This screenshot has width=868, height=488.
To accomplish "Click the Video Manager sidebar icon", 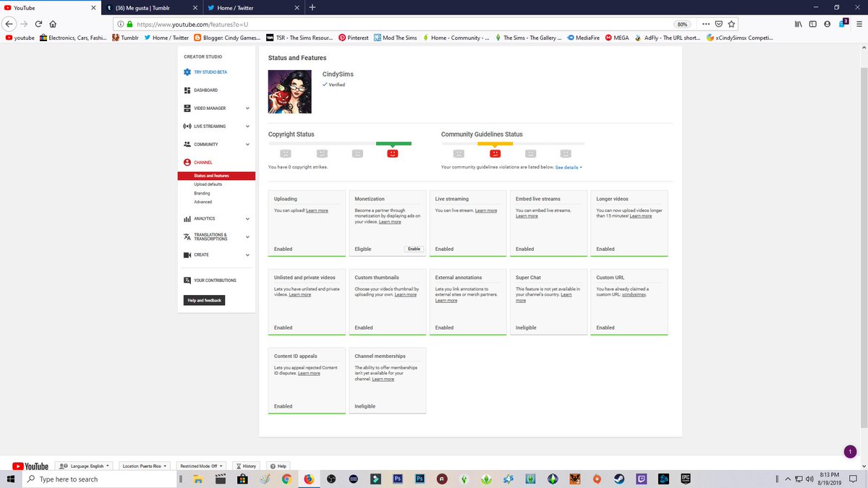I will click(x=187, y=108).
